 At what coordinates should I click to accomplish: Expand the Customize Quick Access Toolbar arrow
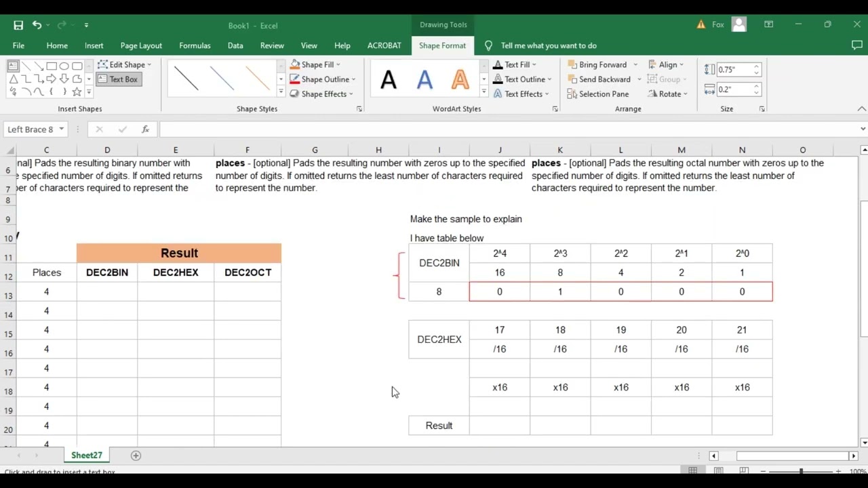[x=86, y=25]
